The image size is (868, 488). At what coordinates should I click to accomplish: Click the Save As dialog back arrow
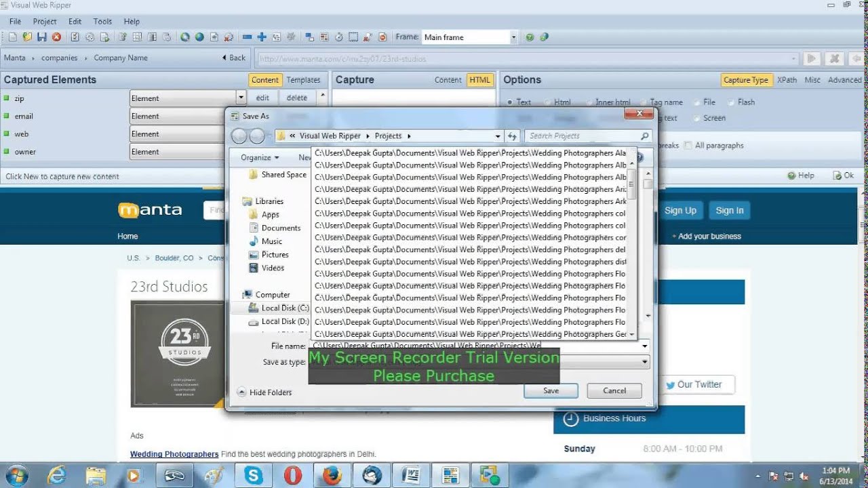point(239,136)
